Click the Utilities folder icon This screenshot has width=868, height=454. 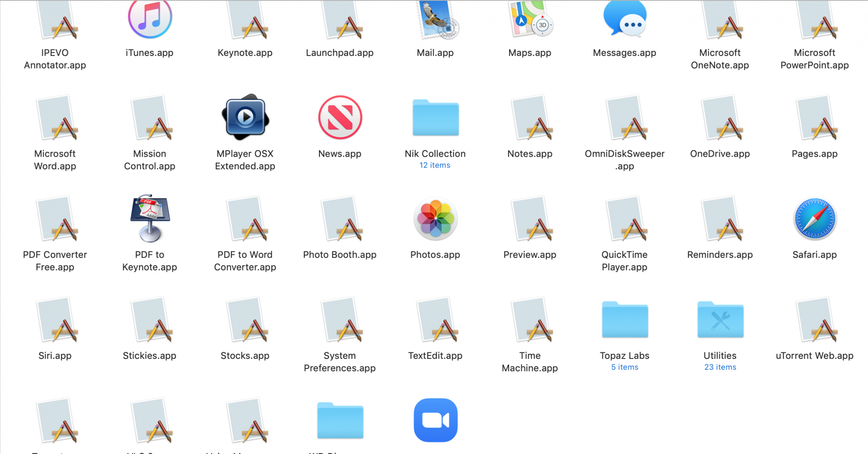coord(720,319)
